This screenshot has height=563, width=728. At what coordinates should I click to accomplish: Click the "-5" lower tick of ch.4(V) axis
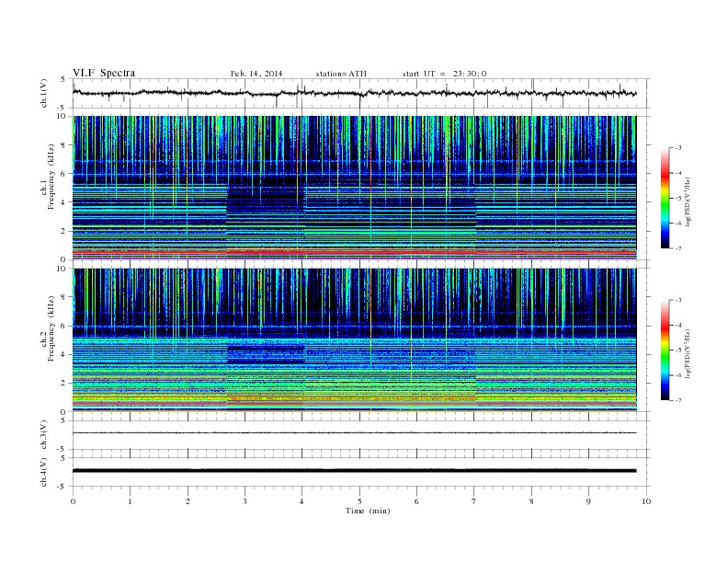click(x=63, y=487)
